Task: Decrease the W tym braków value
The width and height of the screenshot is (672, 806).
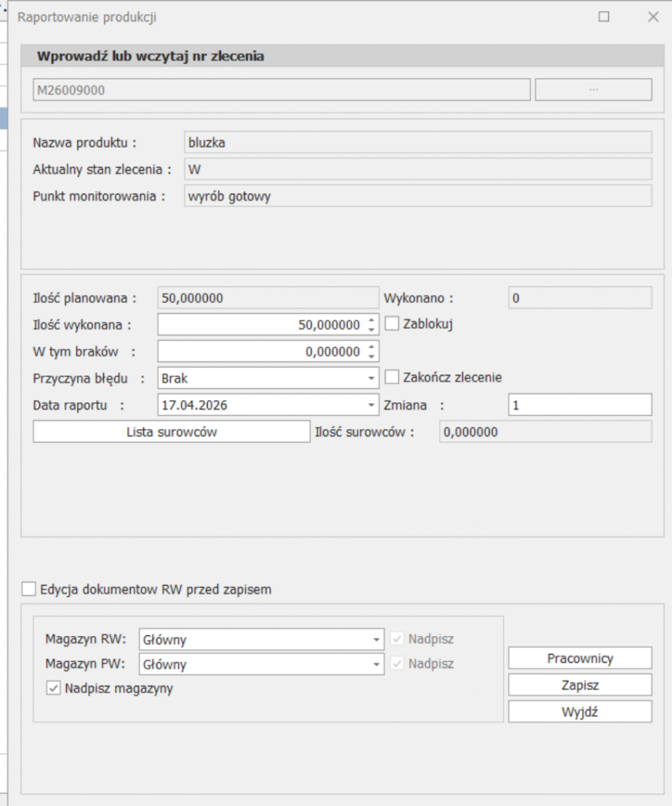Action: tap(372, 356)
